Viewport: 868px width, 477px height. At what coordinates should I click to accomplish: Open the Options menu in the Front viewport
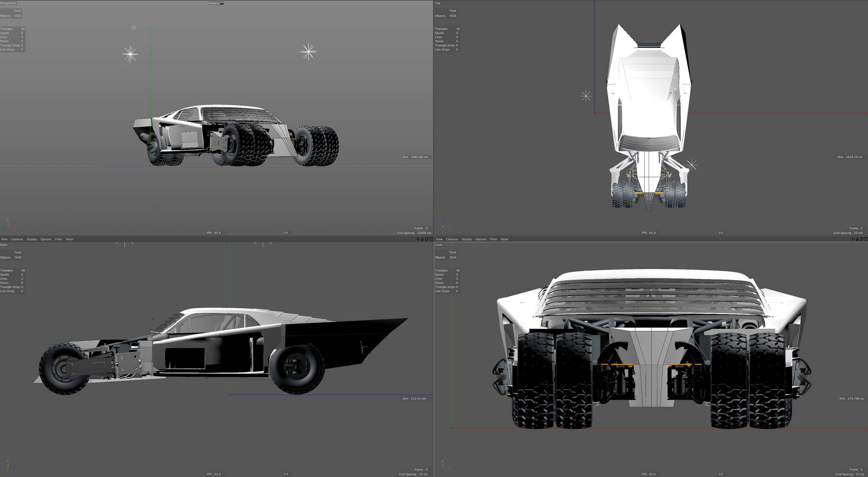pyautogui.click(x=481, y=239)
